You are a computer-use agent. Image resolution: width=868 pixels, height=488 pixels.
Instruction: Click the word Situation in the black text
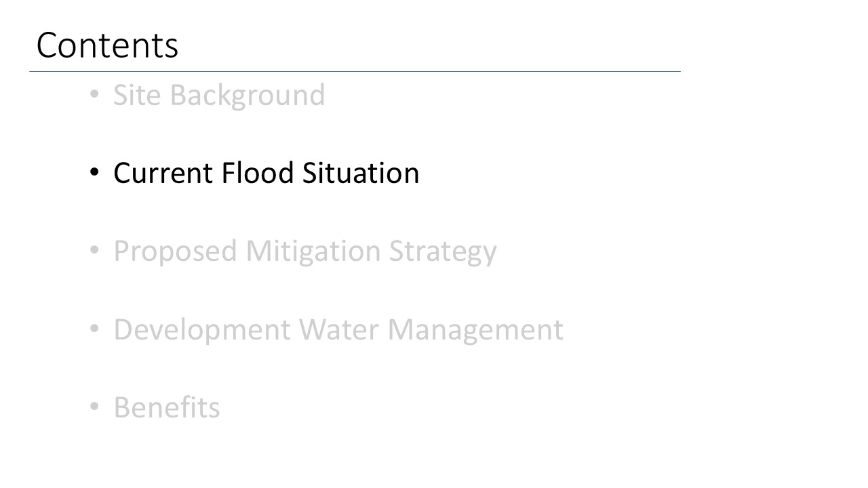point(361,173)
